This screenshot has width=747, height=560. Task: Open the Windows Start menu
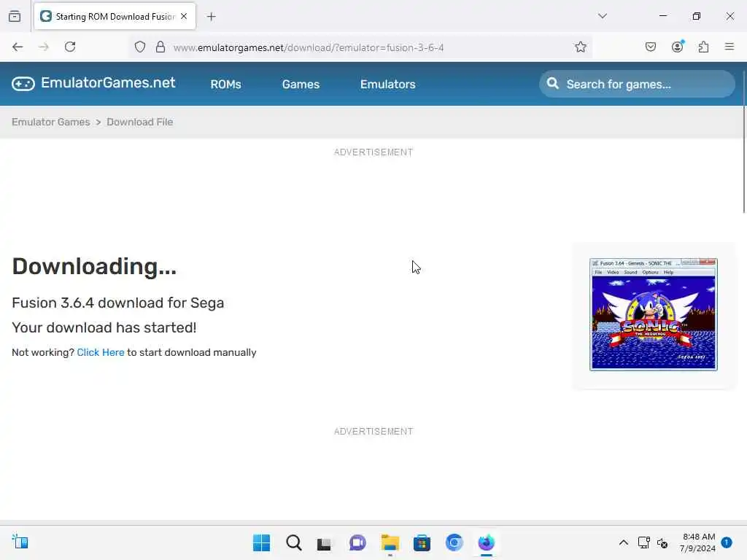pos(262,542)
